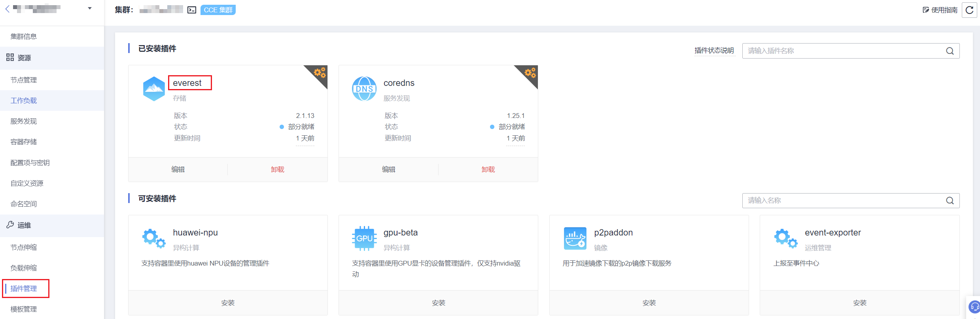Edit the coredns plugin with 编辑
The height and width of the screenshot is (319, 980).
(x=389, y=169)
